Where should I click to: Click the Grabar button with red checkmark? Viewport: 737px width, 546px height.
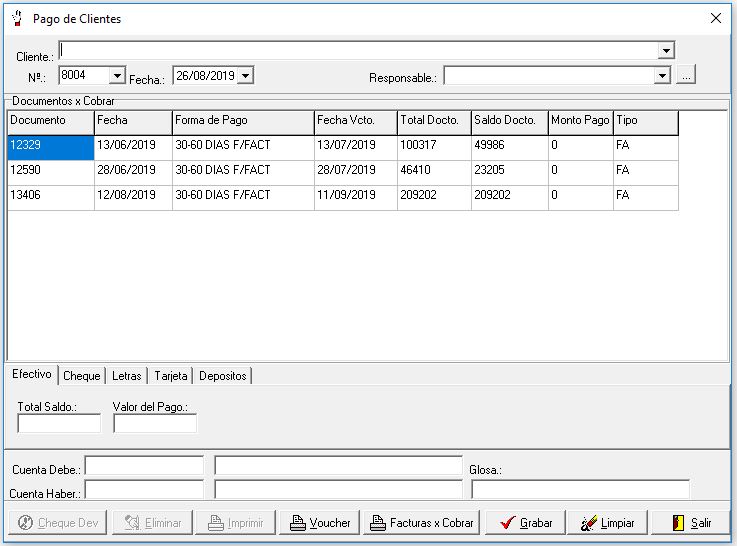[x=525, y=523]
